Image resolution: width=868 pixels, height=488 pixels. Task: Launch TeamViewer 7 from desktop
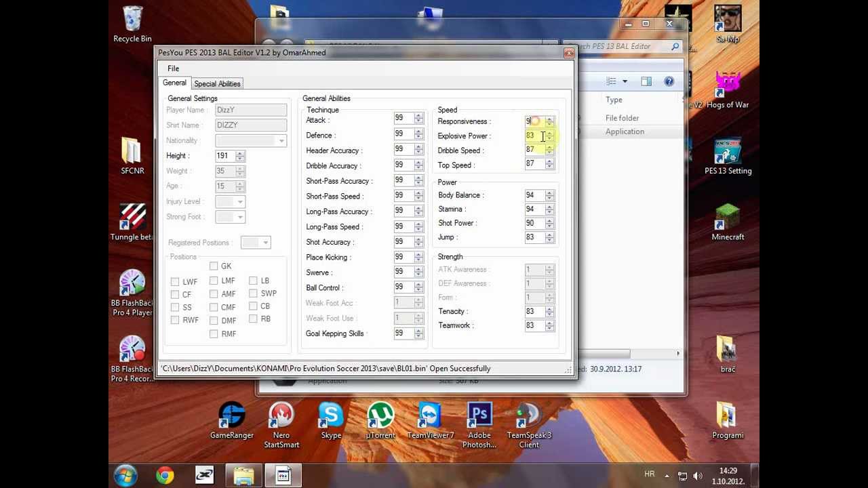[x=430, y=421]
